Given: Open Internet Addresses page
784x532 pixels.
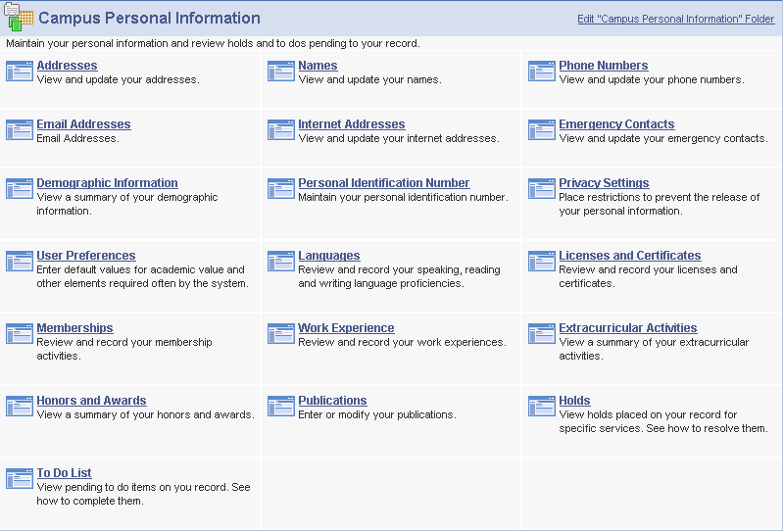Looking at the screenshot, I should (352, 124).
